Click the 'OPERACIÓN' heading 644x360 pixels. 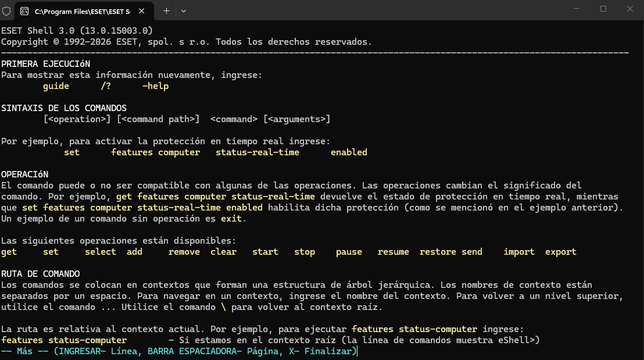coord(24,174)
